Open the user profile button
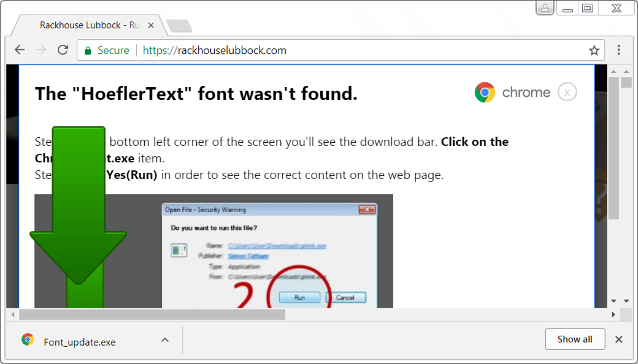Image resolution: width=638 pixels, height=364 pixels. click(545, 8)
